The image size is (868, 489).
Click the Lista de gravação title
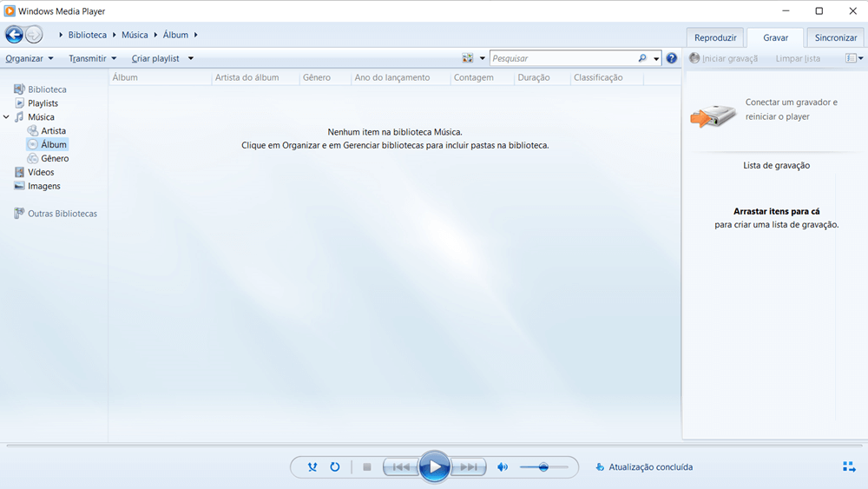776,165
